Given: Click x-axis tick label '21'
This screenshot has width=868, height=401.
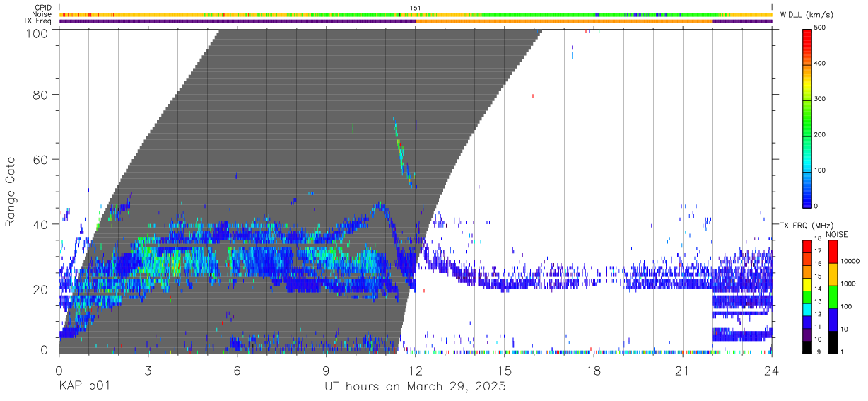Looking at the screenshot, I should tap(683, 371).
